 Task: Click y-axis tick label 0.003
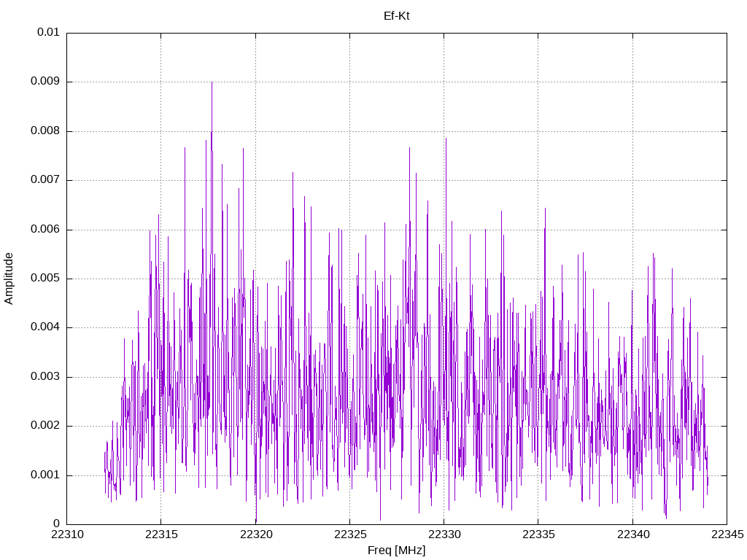coord(45,377)
